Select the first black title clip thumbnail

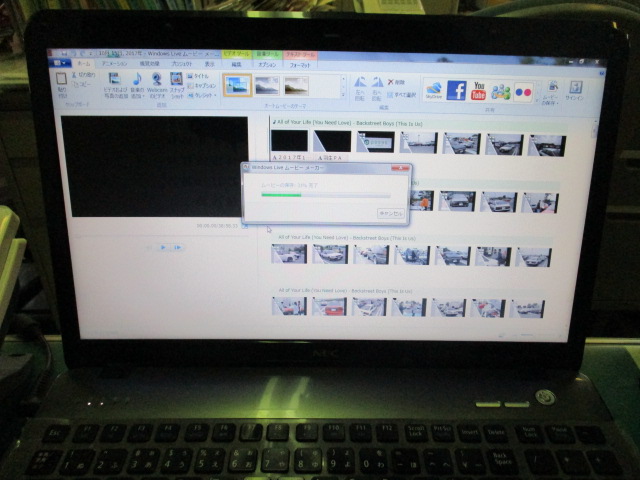[x=289, y=141]
